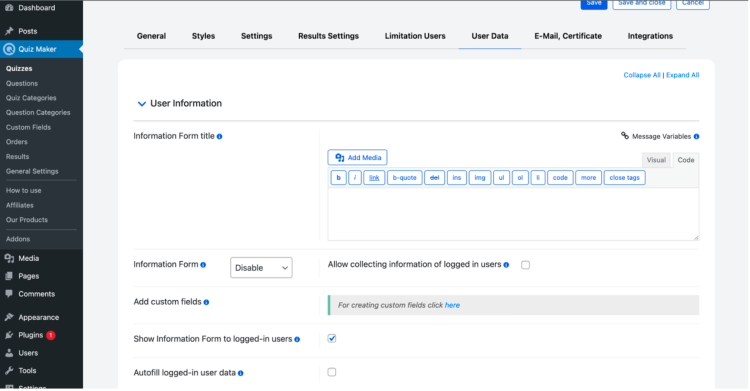Click the img editor button
The image size is (750, 391).
(x=480, y=178)
